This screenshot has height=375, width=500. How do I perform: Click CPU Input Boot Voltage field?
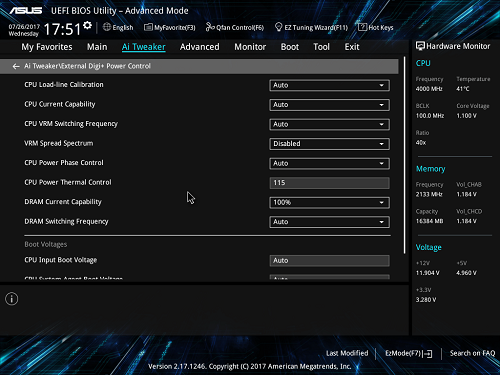click(329, 261)
